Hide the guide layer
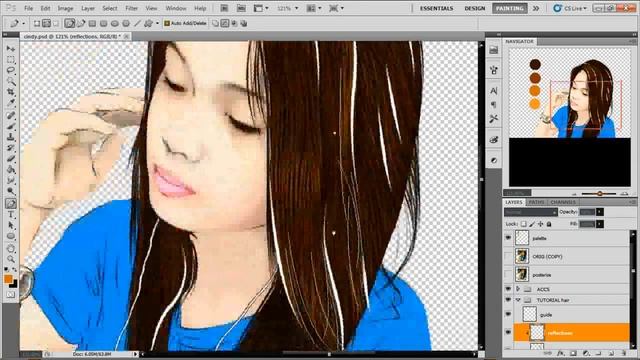 pos(508,315)
